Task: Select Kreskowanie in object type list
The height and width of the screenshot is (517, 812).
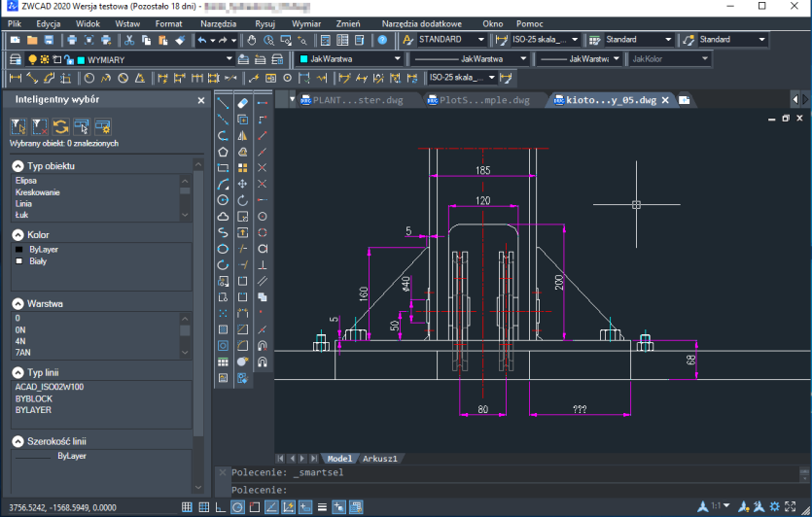Action: click(x=37, y=192)
